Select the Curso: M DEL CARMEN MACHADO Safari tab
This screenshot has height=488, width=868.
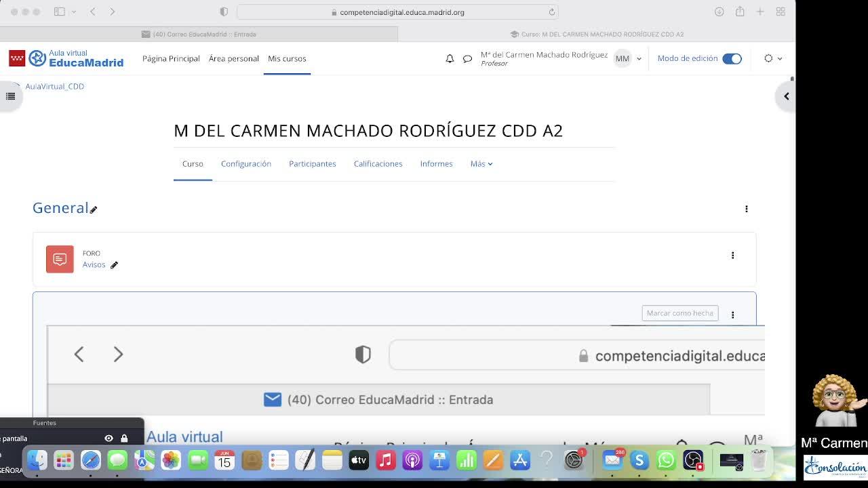point(597,34)
